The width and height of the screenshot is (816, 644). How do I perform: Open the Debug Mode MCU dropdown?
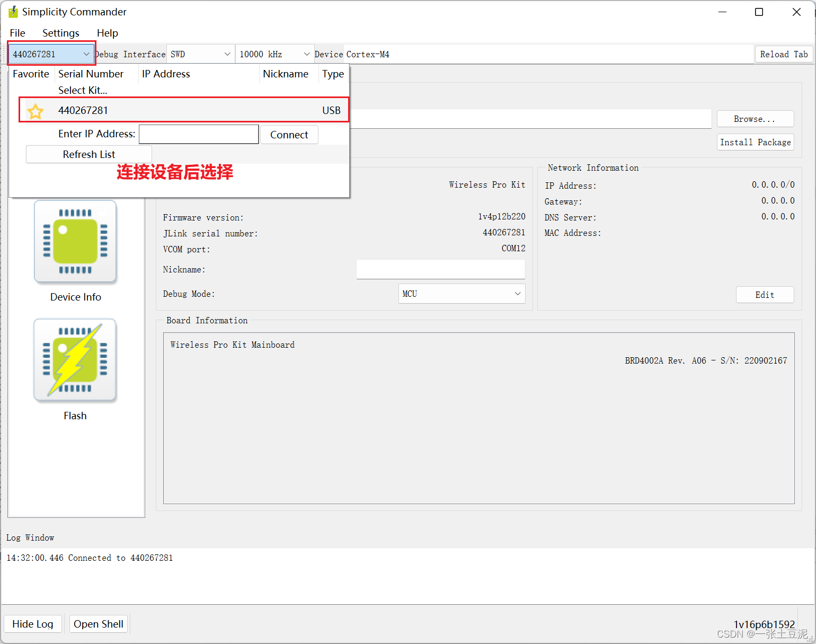click(462, 294)
